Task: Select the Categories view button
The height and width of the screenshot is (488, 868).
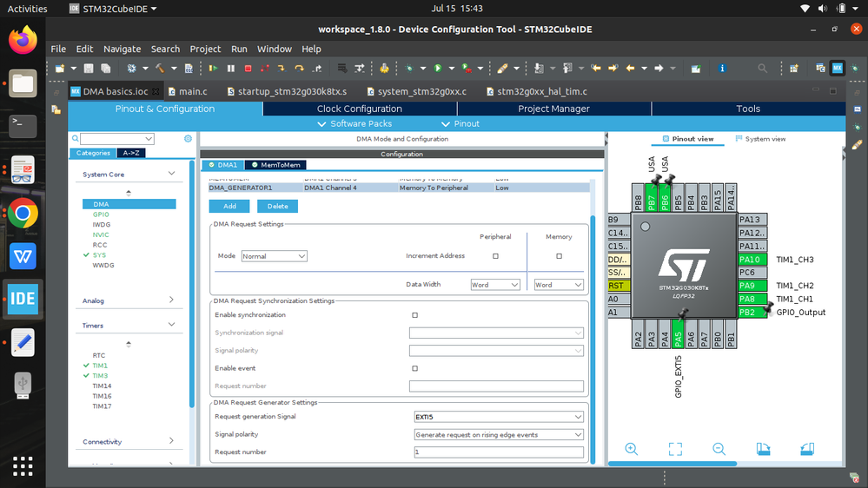Action: (93, 154)
